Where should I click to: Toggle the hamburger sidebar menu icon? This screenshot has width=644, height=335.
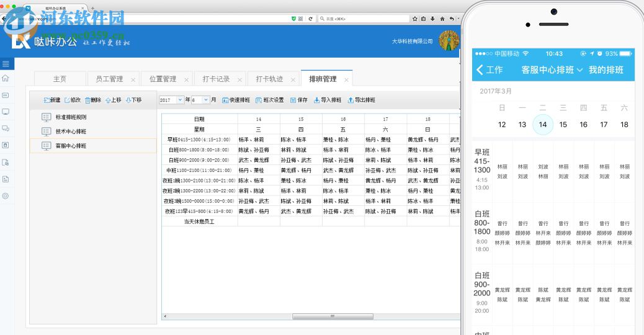pyautogui.click(x=6, y=64)
